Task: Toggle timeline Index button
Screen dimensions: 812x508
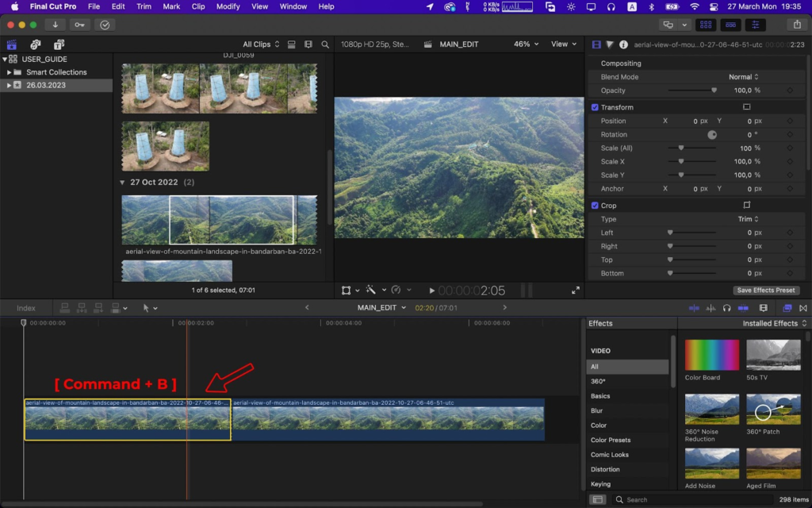Action: tap(26, 308)
